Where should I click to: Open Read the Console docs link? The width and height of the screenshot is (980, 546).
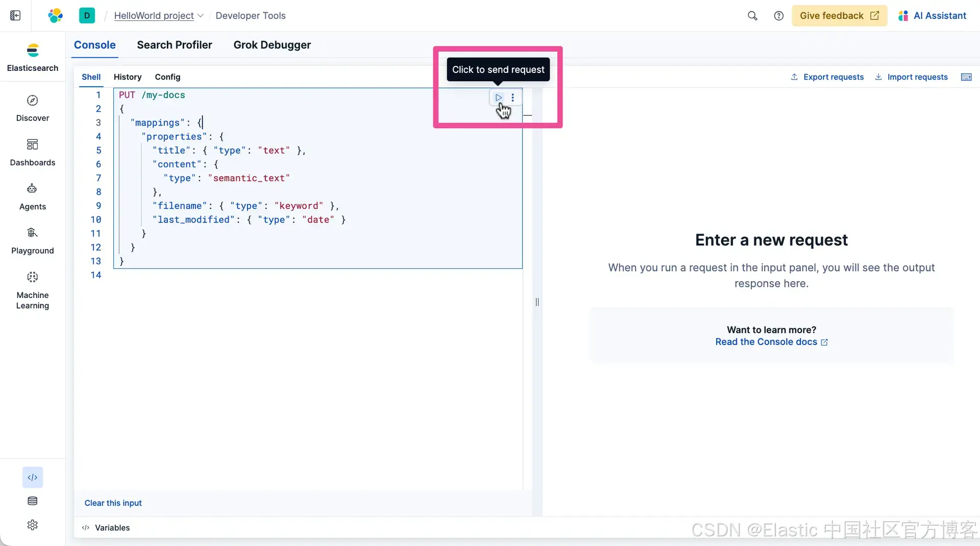click(771, 342)
